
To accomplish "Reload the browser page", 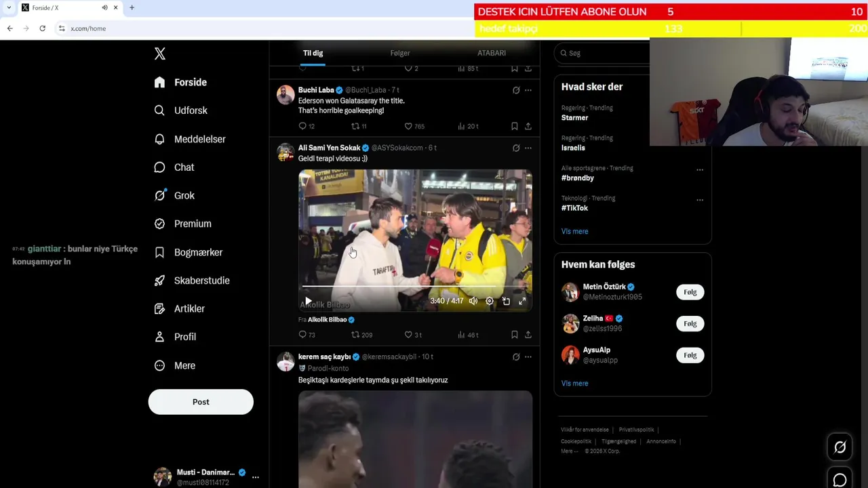I will coord(42,28).
